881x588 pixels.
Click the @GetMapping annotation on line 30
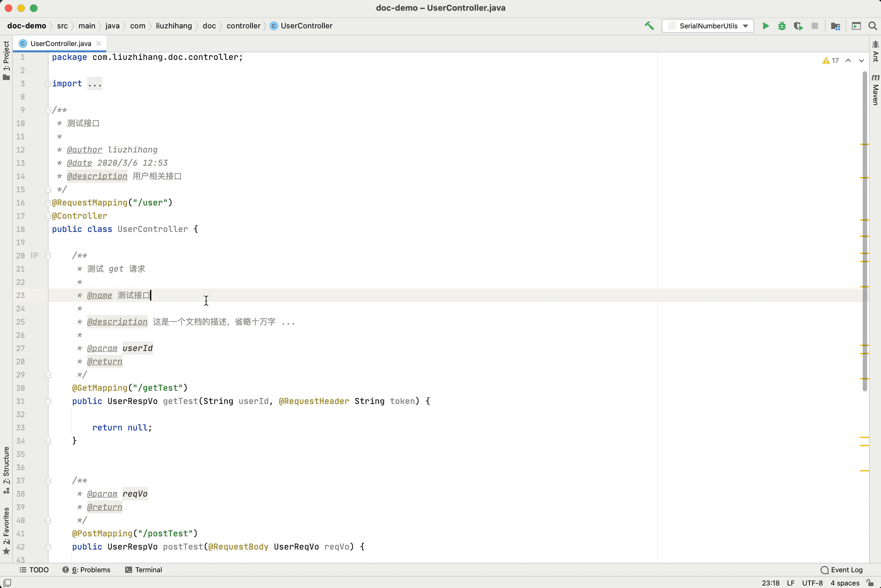tap(100, 388)
